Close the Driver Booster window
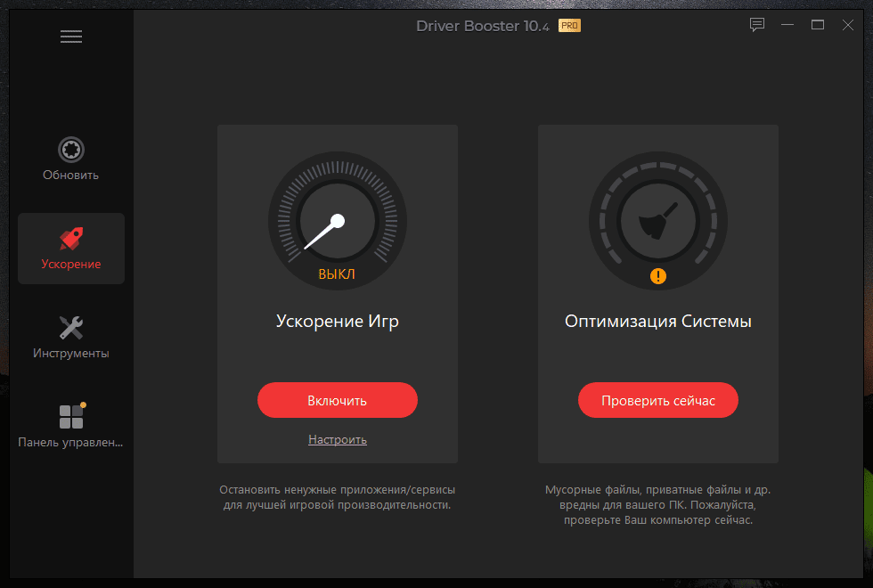Screen dimensions: 873x588 click(847, 25)
